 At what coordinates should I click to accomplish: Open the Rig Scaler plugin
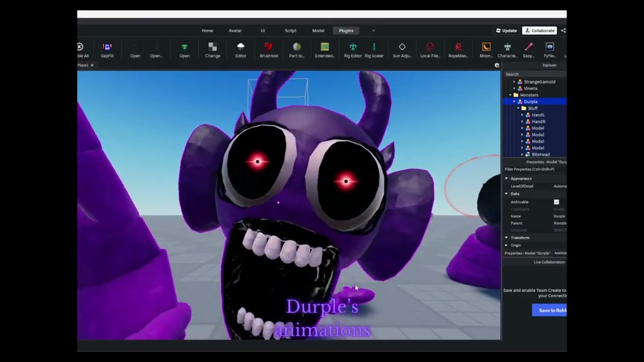[x=374, y=50]
